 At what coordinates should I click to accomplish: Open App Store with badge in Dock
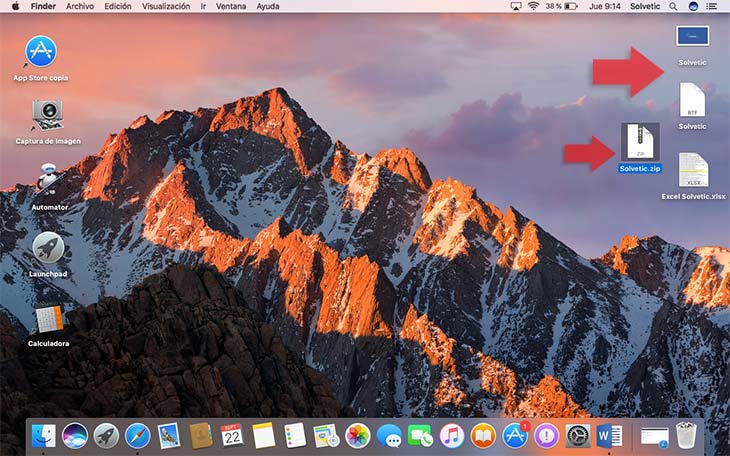[x=515, y=436]
